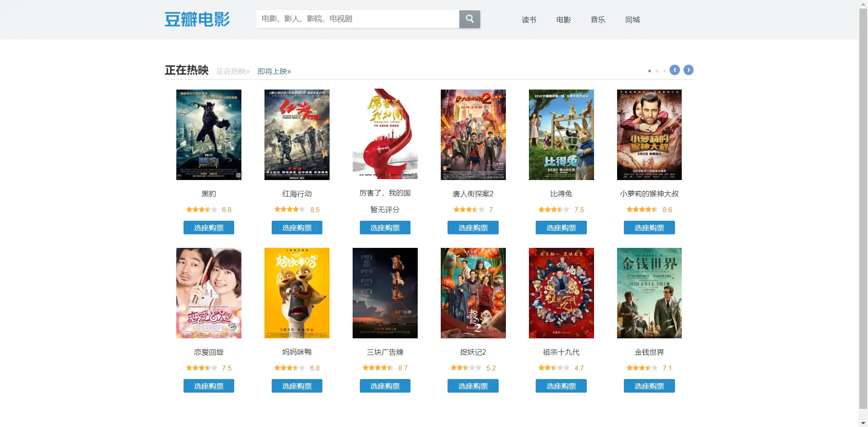
Task: Buy tickets for 黑豹
Action: 209,228
